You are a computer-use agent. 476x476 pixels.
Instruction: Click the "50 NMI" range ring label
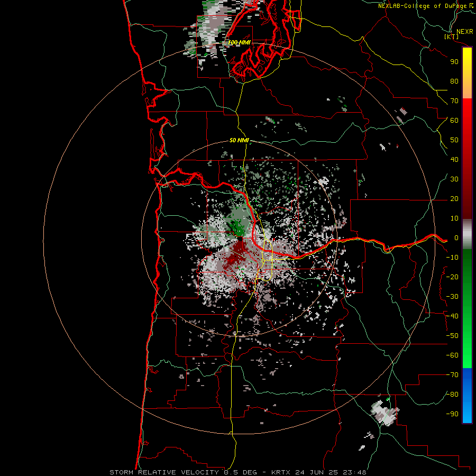click(x=239, y=140)
